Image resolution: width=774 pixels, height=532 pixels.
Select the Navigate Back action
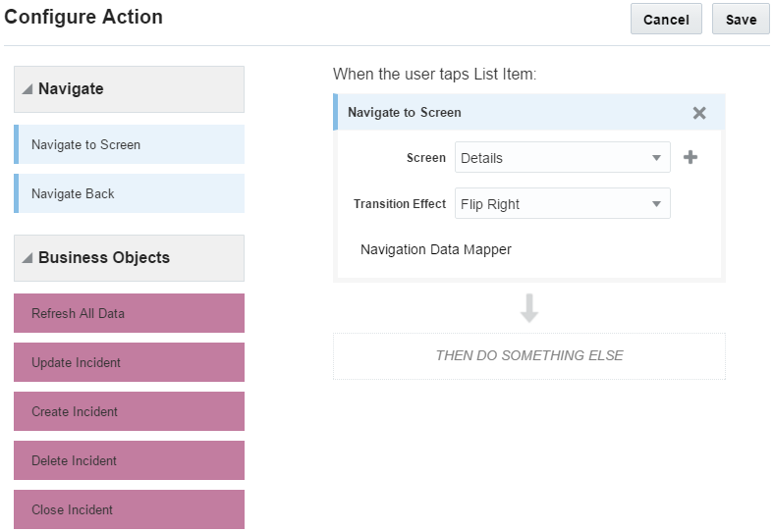click(129, 193)
